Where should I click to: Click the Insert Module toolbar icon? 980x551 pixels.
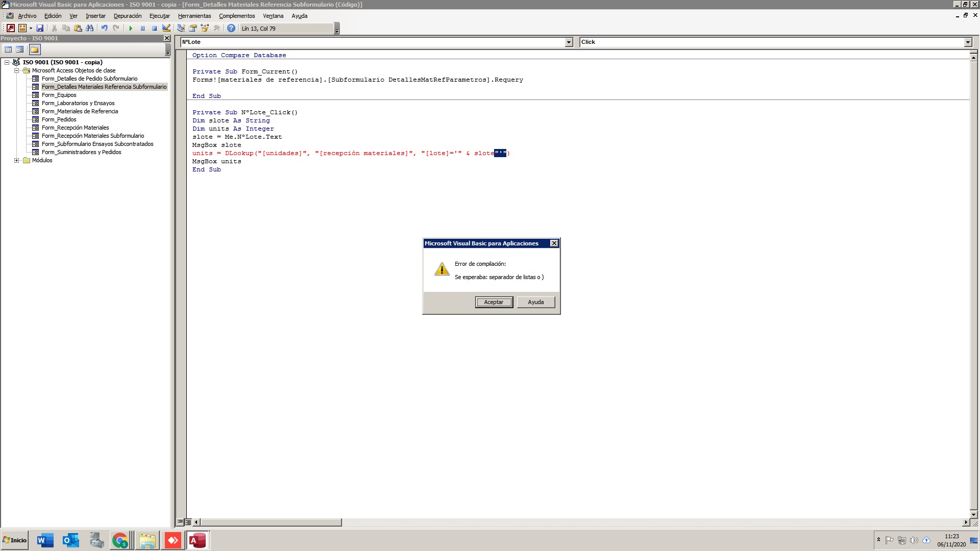tap(22, 28)
